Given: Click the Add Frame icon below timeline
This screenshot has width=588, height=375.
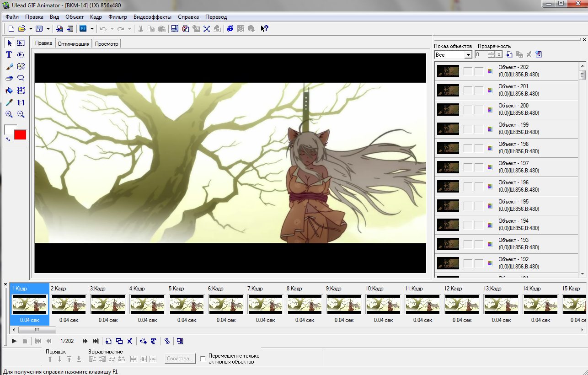Looking at the screenshot, I should pyautogui.click(x=109, y=341).
